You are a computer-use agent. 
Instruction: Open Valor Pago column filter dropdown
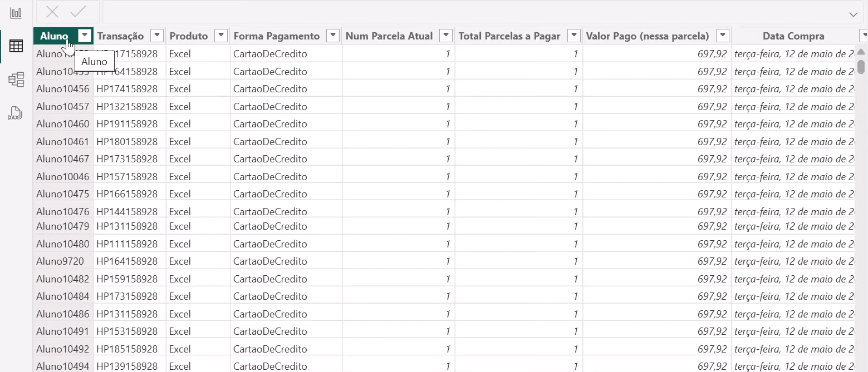[x=723, y=36]
